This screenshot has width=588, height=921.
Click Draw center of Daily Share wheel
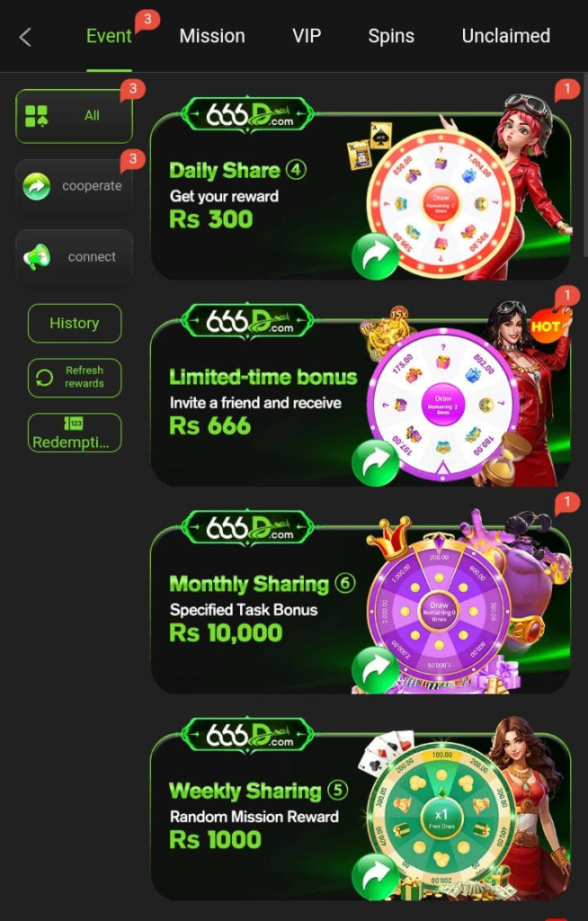(x=441, y=203)
